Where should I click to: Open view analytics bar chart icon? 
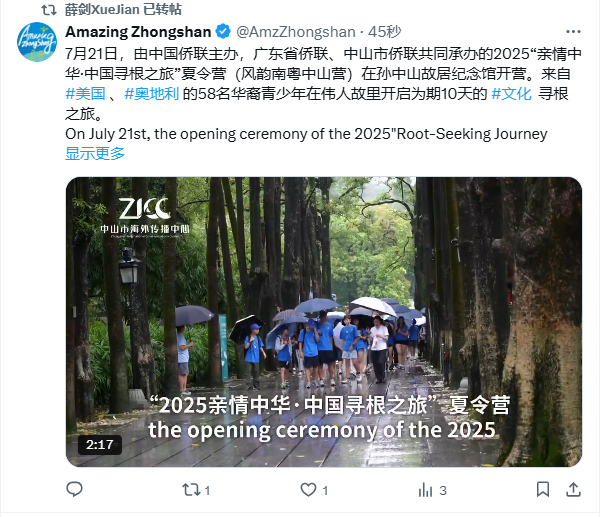point(426,490)
